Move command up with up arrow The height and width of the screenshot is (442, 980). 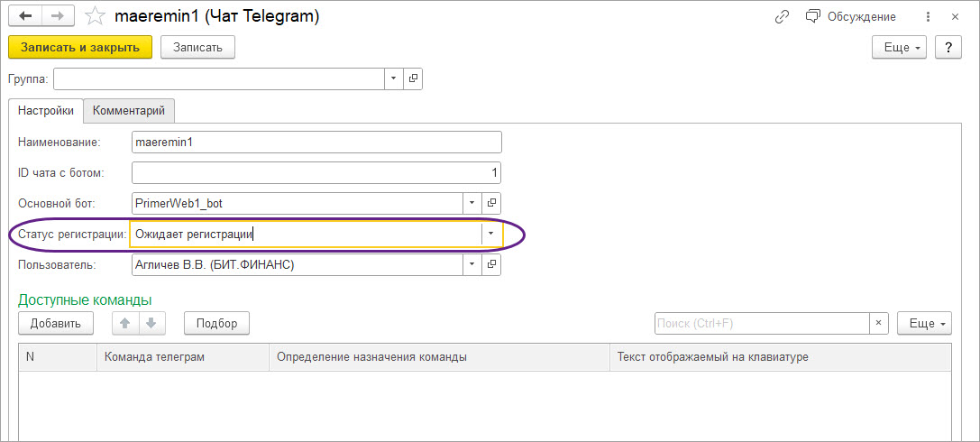coord(126,323)
